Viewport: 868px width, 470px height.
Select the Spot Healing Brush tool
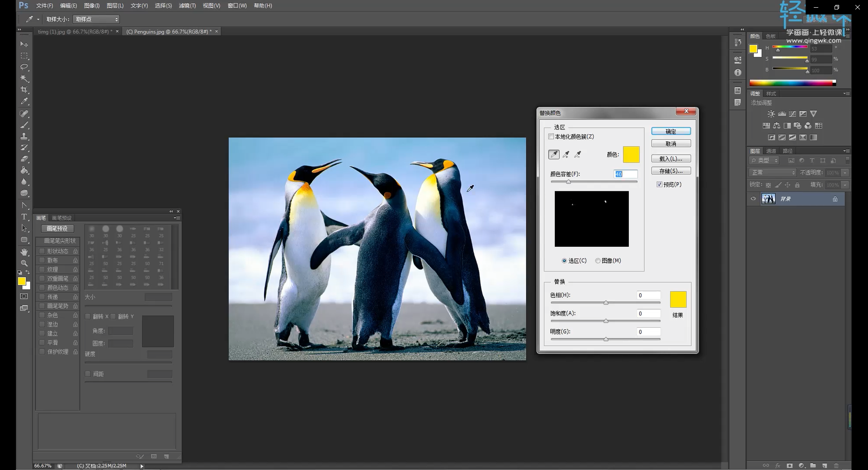pyautogui.click(x=24, y=113)
